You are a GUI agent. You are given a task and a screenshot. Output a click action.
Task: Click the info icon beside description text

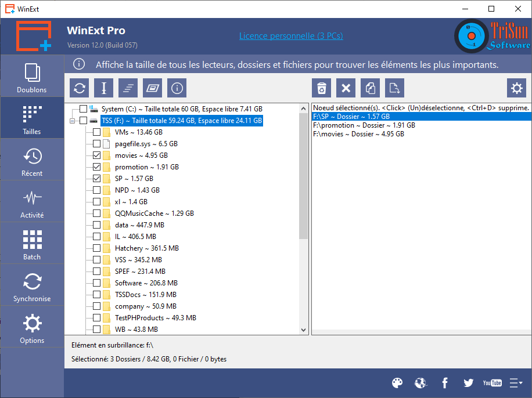pos(79,64)
